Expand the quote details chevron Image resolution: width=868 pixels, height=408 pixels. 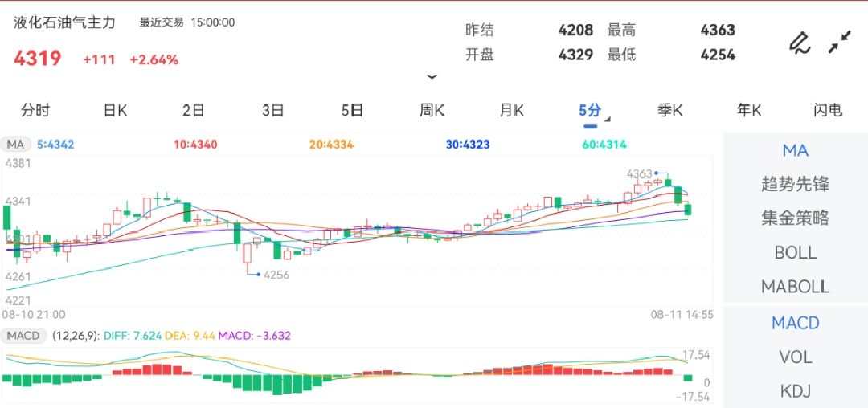(x=432, y=77)
